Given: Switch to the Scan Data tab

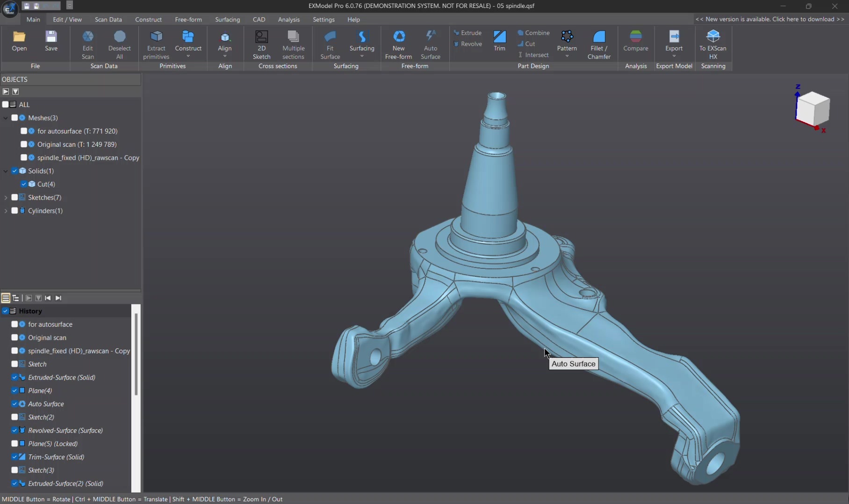Looking at the screenshot, I should tap(108, 20).
